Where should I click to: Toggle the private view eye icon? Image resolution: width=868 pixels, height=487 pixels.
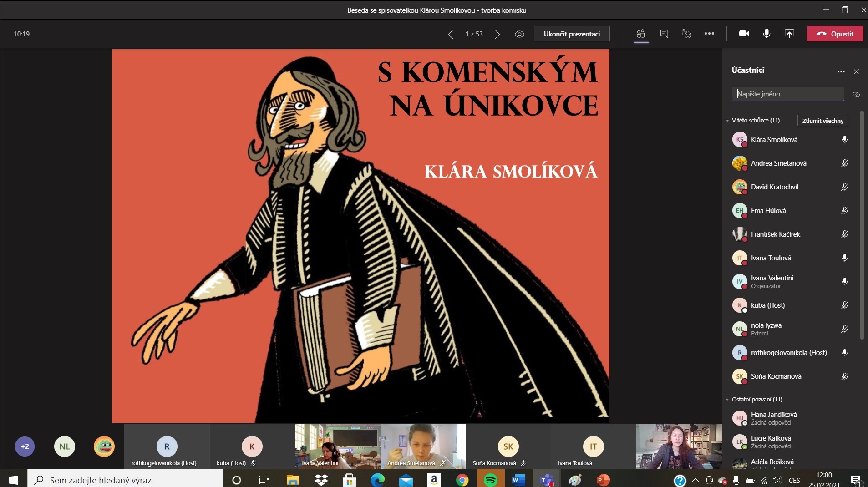(x=519, y=34)
